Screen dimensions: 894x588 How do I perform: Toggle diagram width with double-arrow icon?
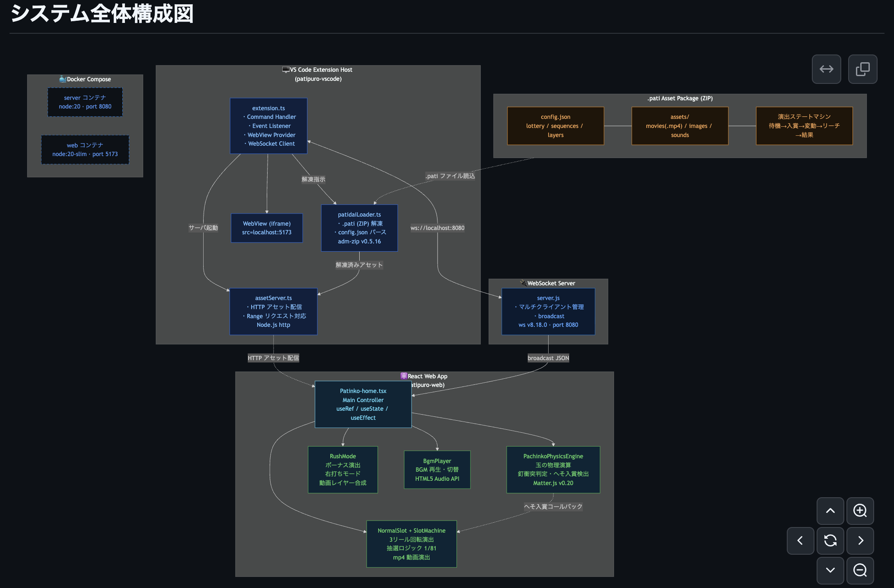(826, 69)
